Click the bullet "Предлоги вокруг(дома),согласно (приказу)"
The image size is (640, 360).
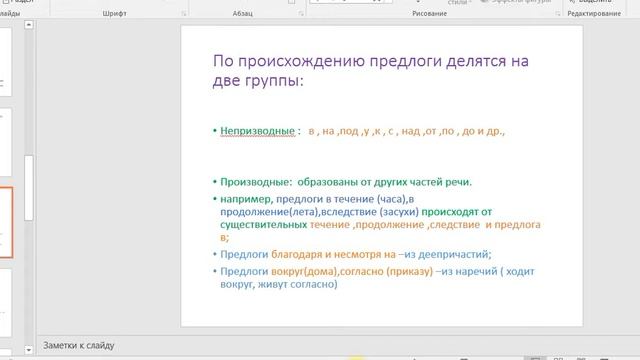[377, 278]
